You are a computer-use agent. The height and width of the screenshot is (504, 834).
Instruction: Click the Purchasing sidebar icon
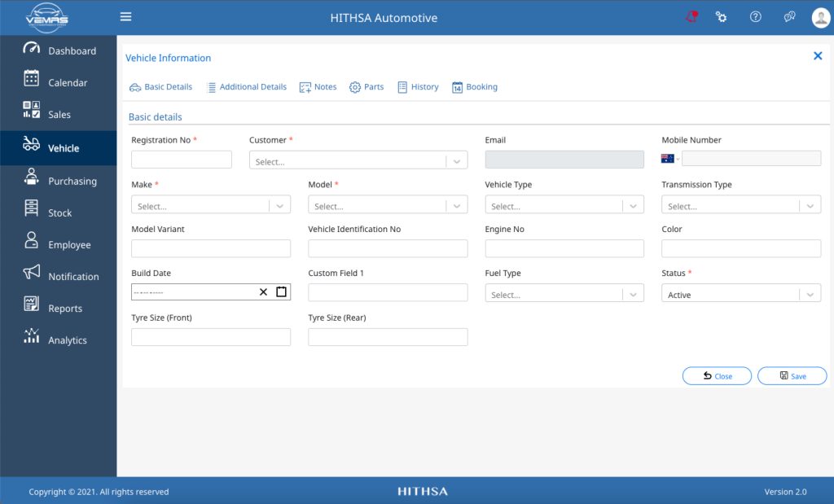click(x=32, y=177)
